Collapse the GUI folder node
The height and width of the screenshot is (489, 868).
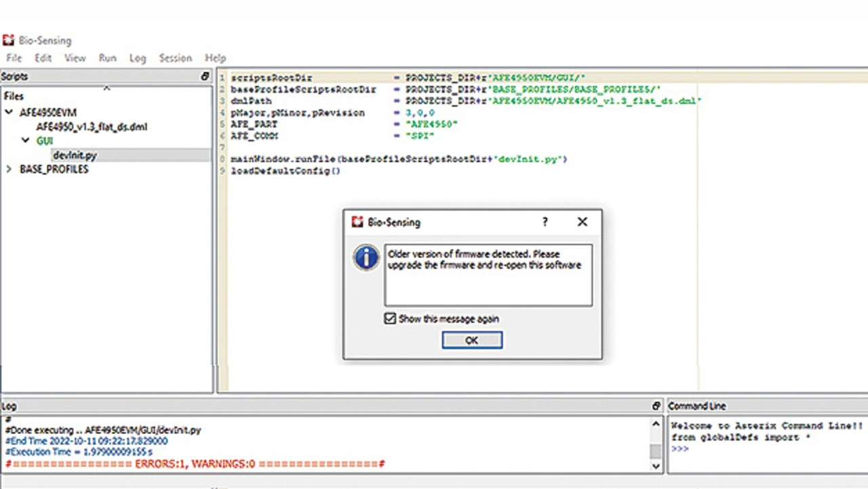tap(25, 141)
